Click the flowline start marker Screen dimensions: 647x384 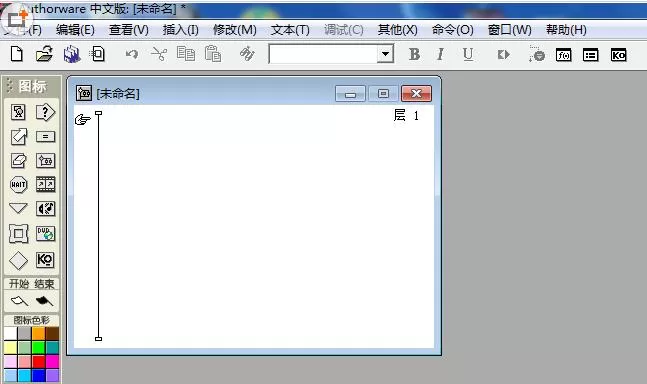click(98, 113)
